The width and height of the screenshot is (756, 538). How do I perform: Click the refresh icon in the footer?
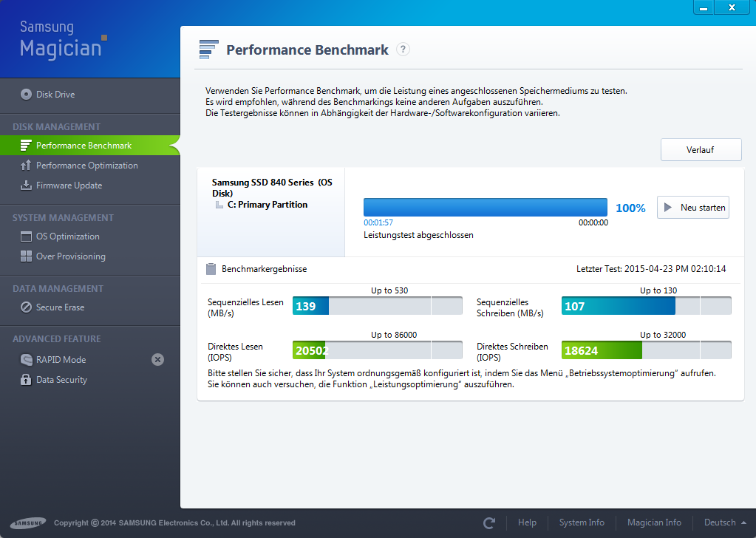pyautogui.click(x=489, y=523)
